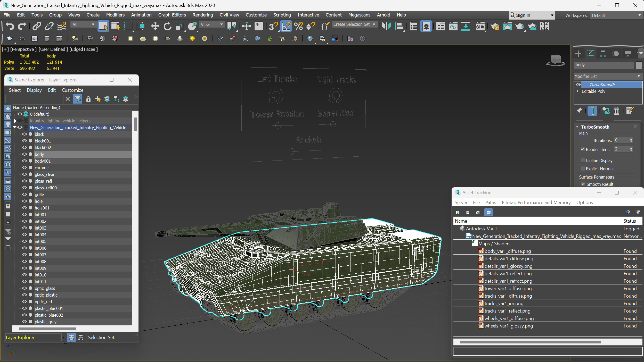644x362 pixels.
Task: Toggle the Smooth Result checkbox
Action: click(x=583, y=184)
